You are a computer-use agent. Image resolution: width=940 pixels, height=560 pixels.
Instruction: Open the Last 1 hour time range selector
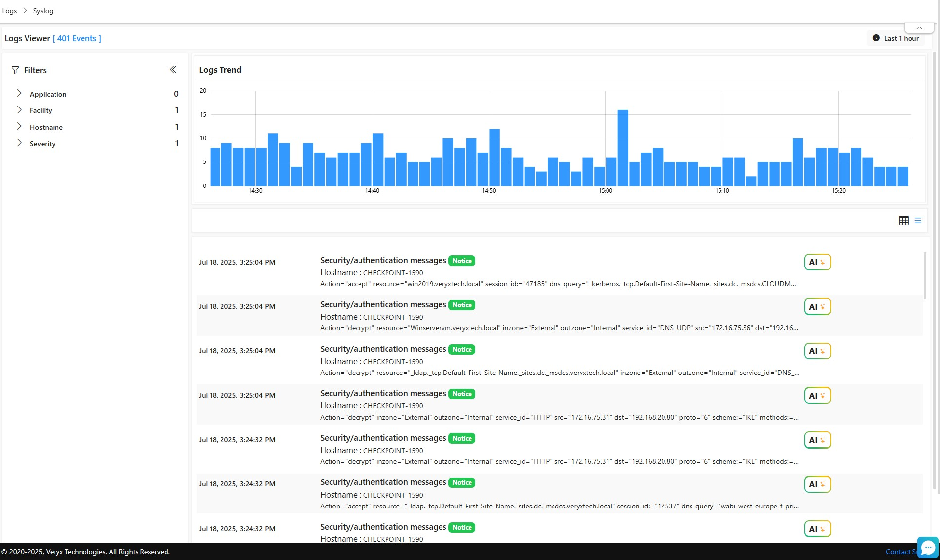click(901, 38)
